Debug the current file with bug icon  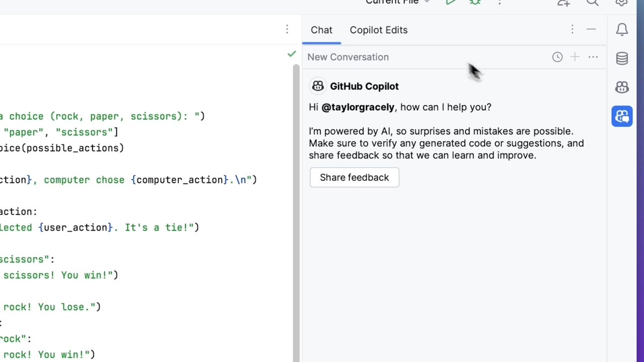tap(475, 3)
